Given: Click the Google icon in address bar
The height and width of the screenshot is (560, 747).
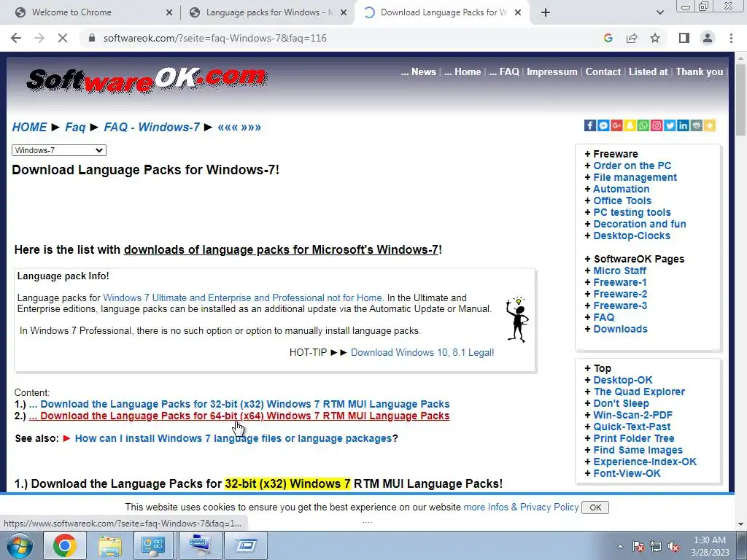Looking at the screenshot, I should (608, 38).
